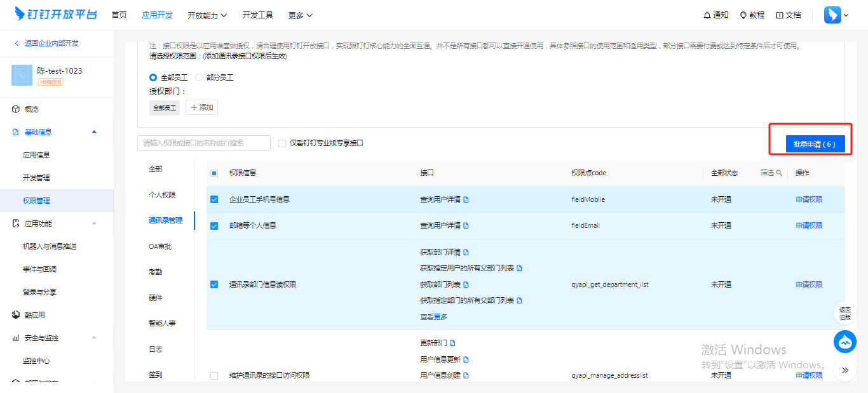
Task: Expand interfaces with 查看更多
Action: click(433, 317)
